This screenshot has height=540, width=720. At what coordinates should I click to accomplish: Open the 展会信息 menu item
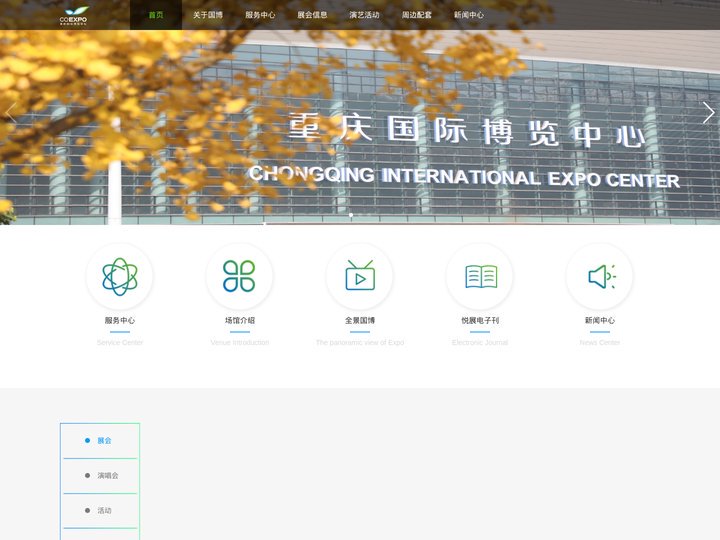[312, 15]
